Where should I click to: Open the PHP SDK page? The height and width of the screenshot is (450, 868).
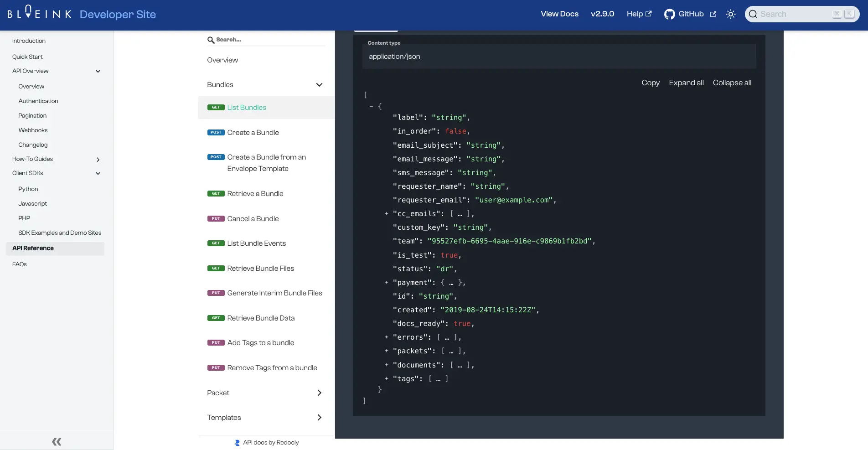[x=24, y=218]
